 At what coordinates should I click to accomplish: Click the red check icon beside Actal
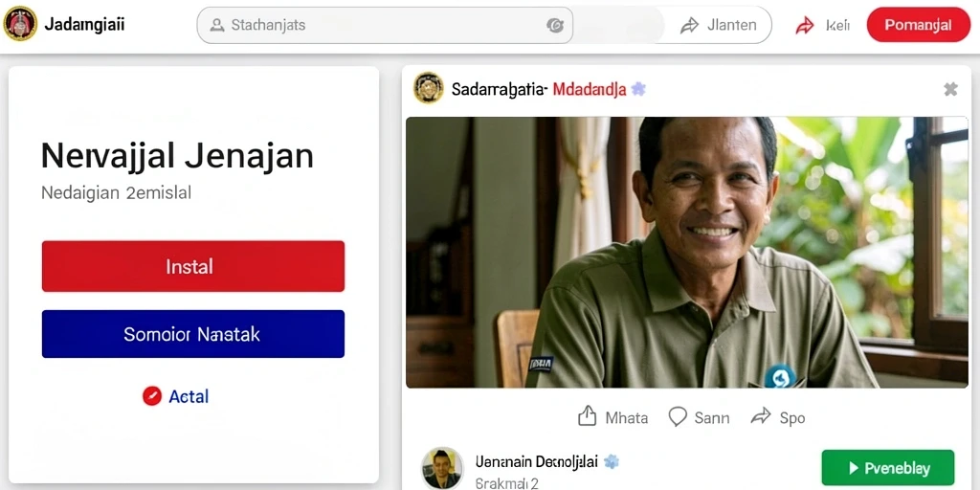152,396
